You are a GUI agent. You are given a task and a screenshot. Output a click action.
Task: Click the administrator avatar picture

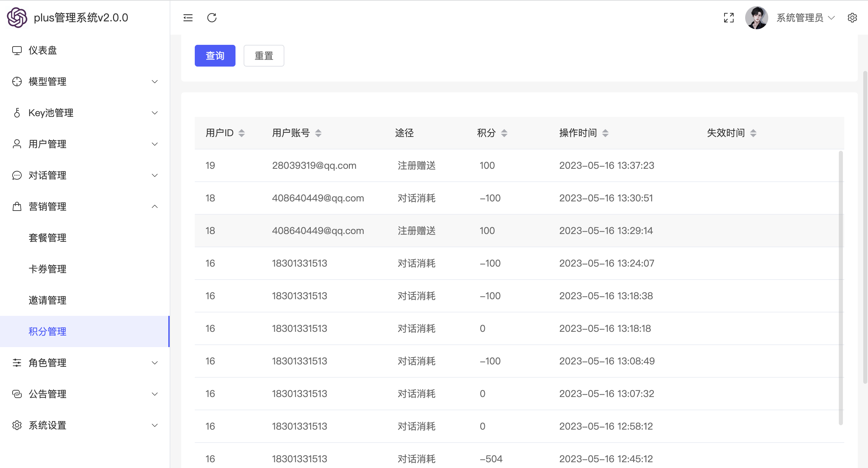pos(756,18)
